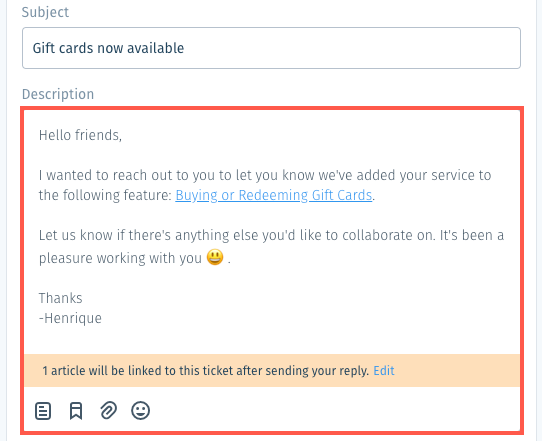Attach a file using the paperclip icon
Screen dimensions: 542x441
click(109, 411)
